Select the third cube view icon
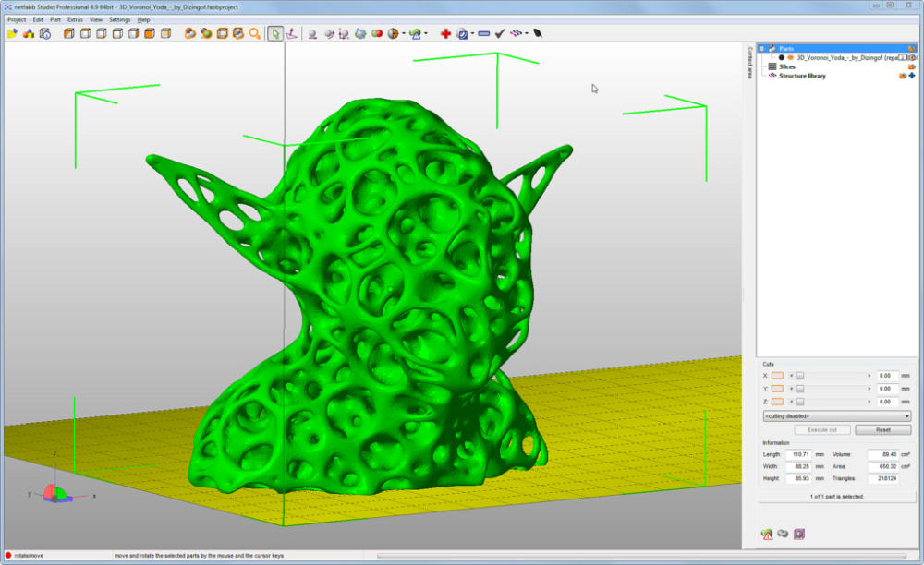Image resolution: width=924 pixels, height=565 pixels. coord(102,33)
